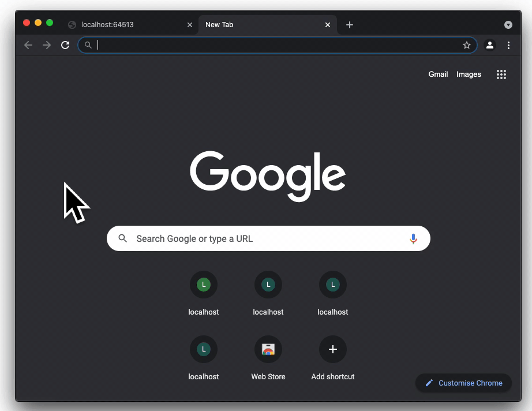Bookmark this tab with the star icon
Viewport: 532px width, 411px height.
(x=467, y=45)
